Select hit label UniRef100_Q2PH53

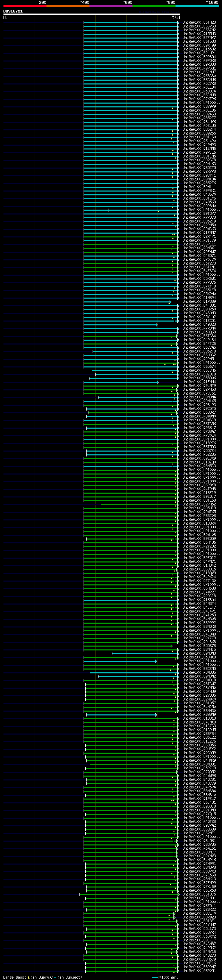(199, 390)
